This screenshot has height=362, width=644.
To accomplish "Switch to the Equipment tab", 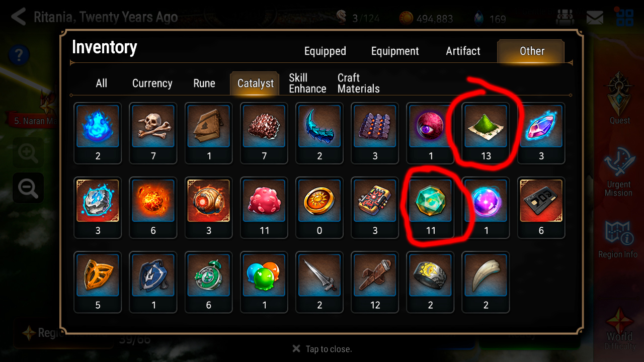I will pyautogui.click(x=395, y=51).
